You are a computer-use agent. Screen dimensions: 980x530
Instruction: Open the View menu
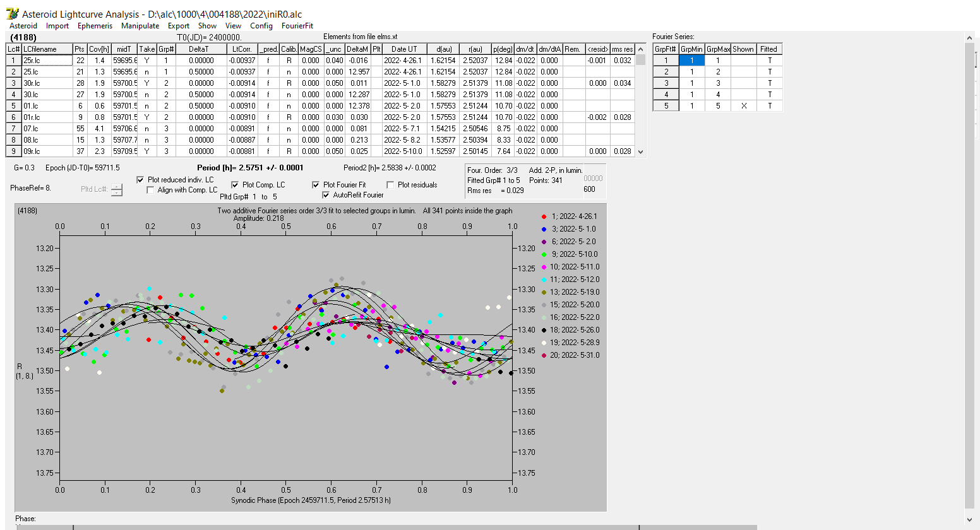(234, 26)
